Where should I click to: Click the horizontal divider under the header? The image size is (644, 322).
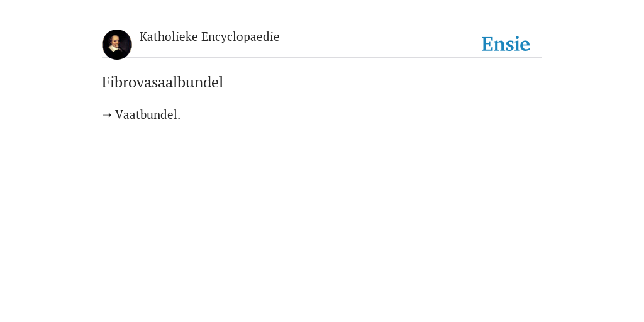322,57
